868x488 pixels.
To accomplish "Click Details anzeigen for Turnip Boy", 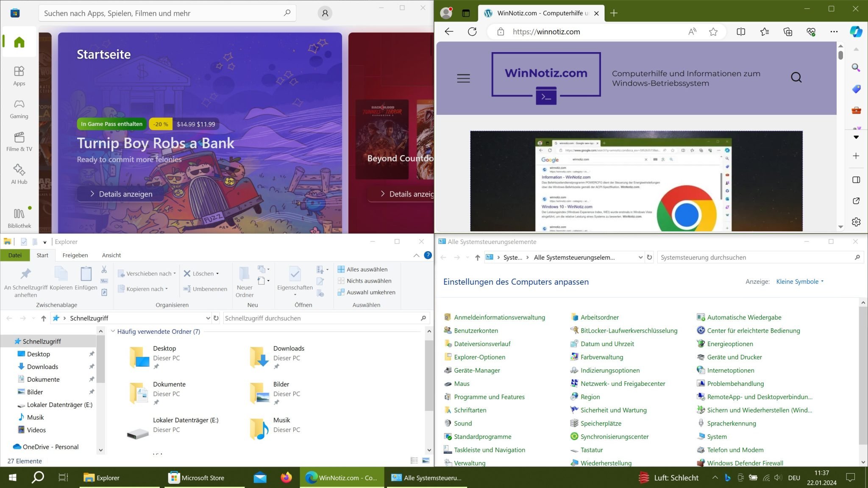I will click(x=121, y=194).
